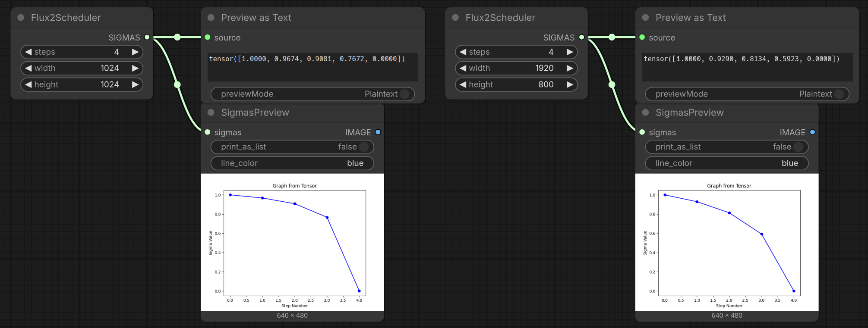868x328 pixels.
Task: Select right SigmasPreview node title
Action: pyautogui.click(x=690, y=112)
